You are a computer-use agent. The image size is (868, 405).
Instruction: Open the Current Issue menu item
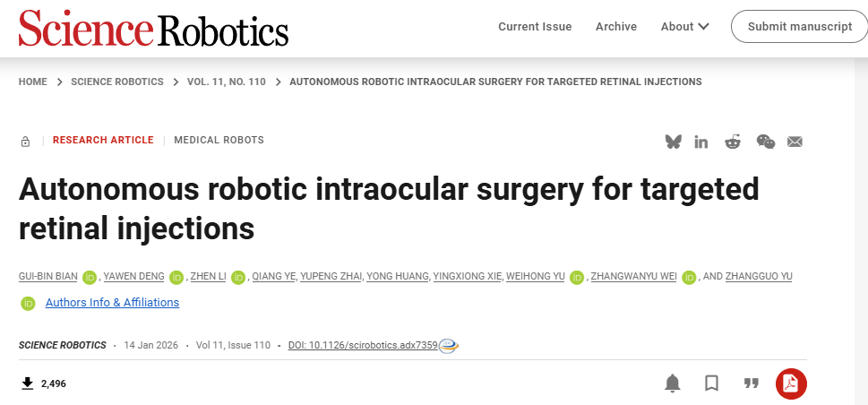click(x=535, y=27)
